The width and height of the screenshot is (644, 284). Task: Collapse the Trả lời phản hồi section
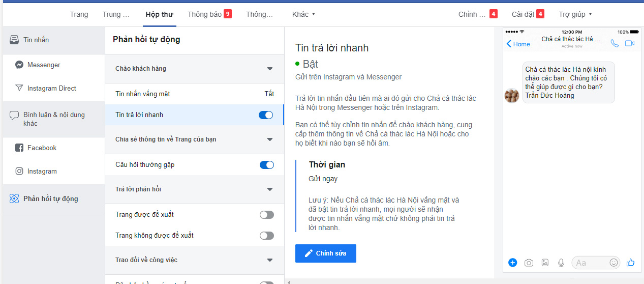269,189
